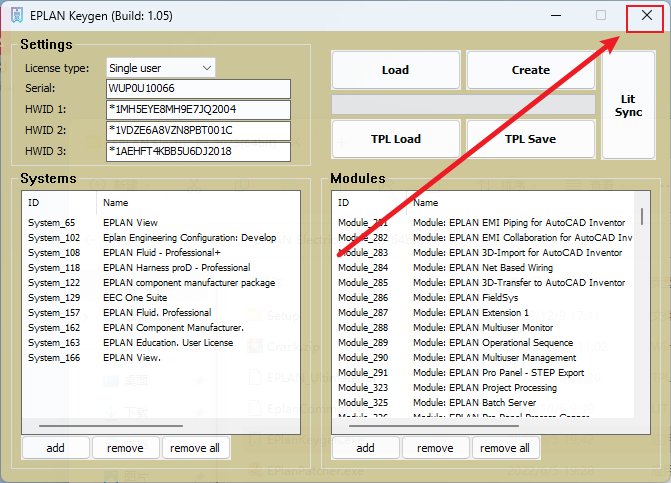Click the Systems list ID column header
Image resolution: width=671 pixels, height=483 pixels.
tap(59, 202)
